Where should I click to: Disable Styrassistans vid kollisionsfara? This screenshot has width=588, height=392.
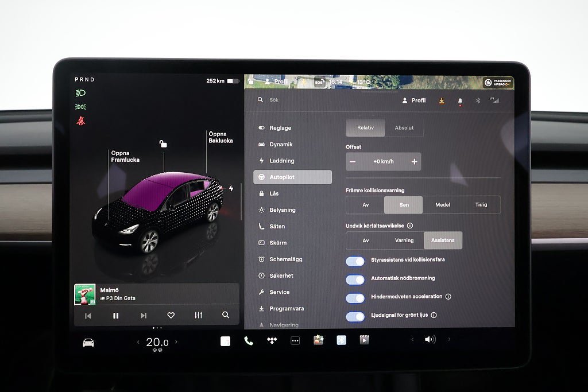(355, 261)
